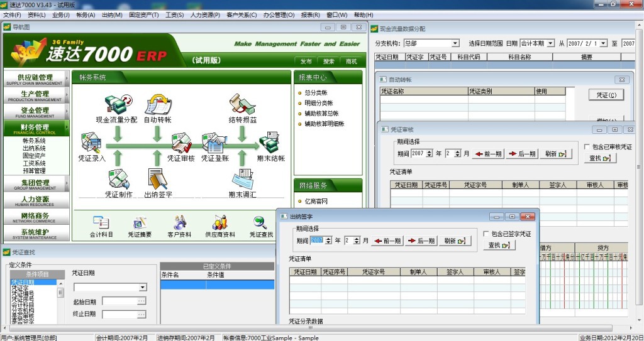The width and height of the screenshot is (644, 341).
Task: Click 查找 button in 凭证审核 window
Action: [600, 158]
